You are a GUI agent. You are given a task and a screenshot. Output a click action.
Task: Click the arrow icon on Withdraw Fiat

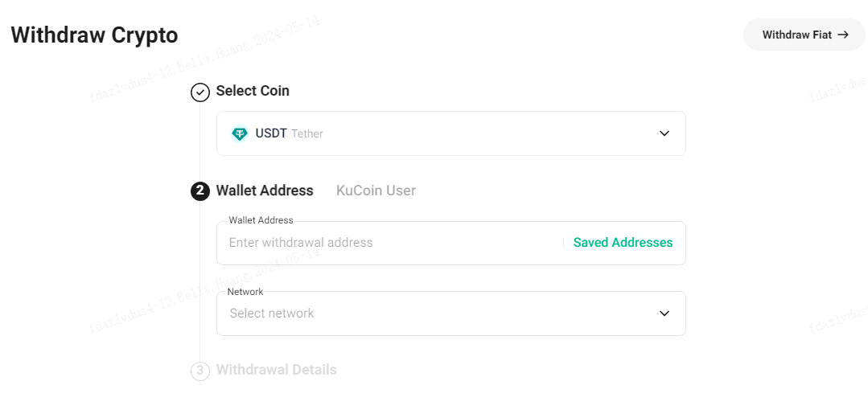(x=843, y=35)
